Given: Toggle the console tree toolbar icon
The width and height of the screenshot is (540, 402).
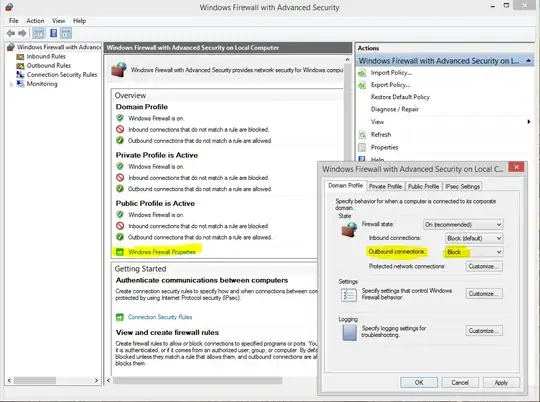Looking at the screenshot, I should click(x=39, y=33).
